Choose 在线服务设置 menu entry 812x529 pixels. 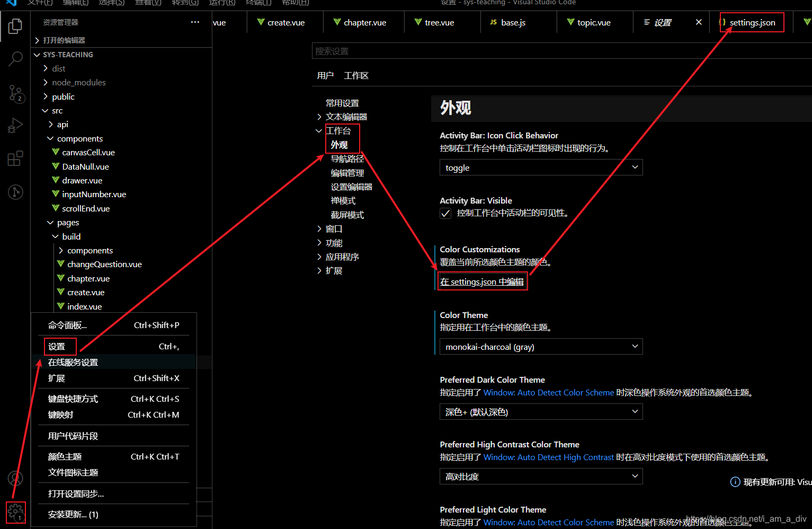click(x=113, y=362)
